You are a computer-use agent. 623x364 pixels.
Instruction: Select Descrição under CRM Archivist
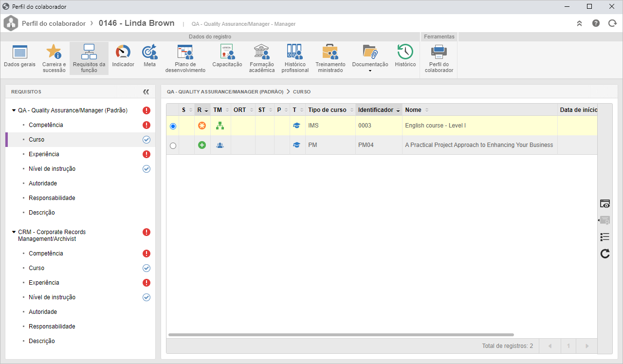click(x=42, y=341)
